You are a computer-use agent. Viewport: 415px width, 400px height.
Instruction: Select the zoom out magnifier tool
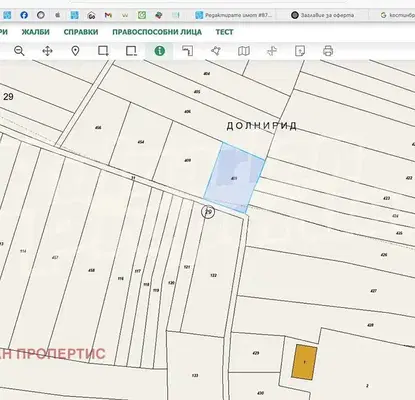point(19,51)
